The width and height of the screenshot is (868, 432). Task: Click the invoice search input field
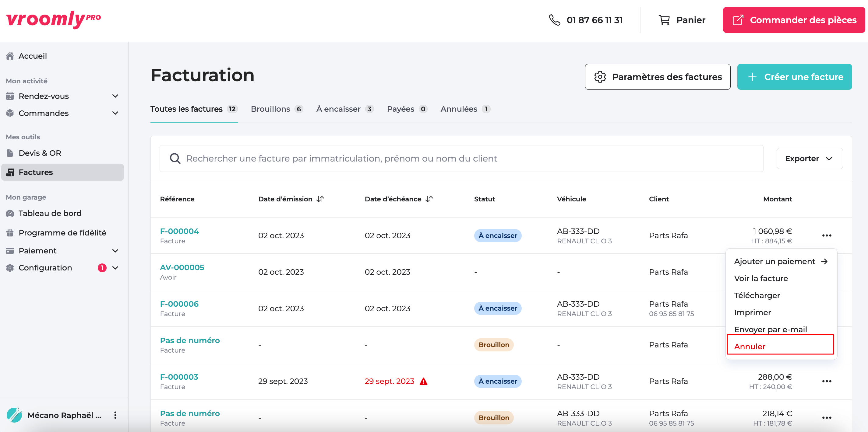coord(461,159)
